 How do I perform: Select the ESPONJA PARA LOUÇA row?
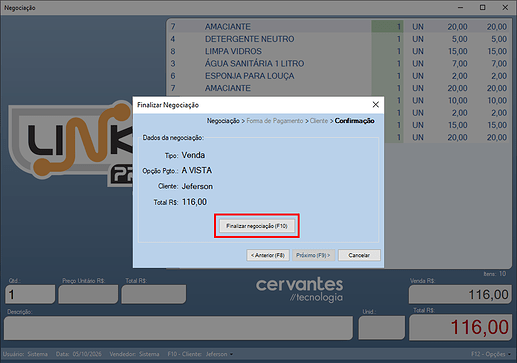pos(339,76)
